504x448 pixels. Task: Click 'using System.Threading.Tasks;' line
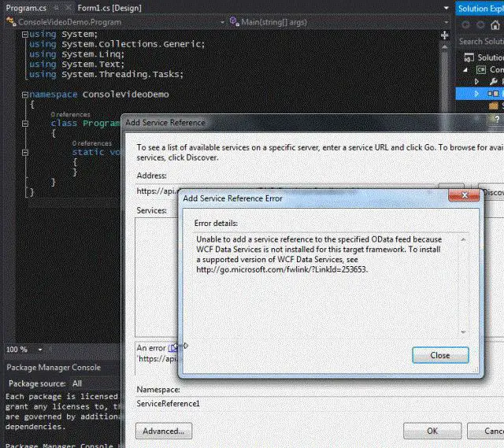click(106, 74)
